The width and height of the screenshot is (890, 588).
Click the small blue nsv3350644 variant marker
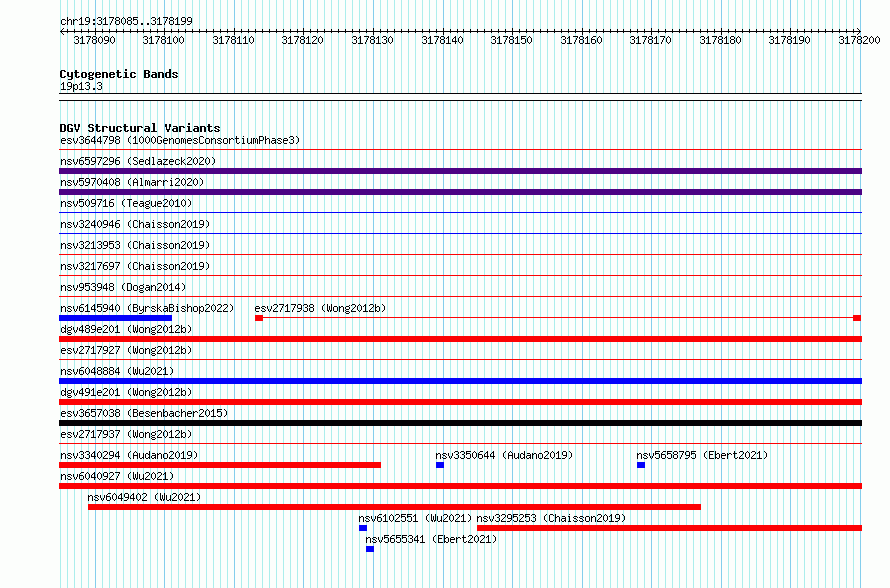[x=440, y=465]
